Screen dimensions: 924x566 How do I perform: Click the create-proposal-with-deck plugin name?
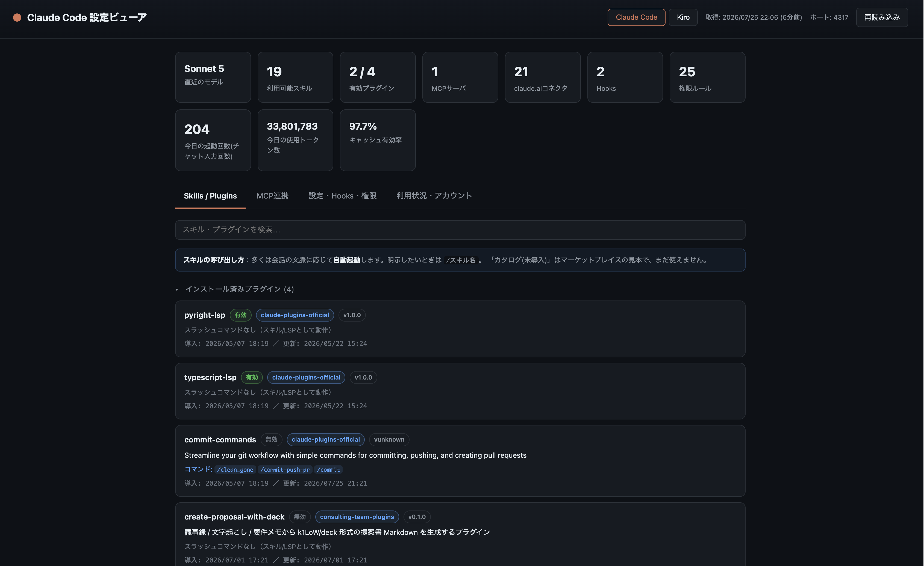[x=234, y=517]
